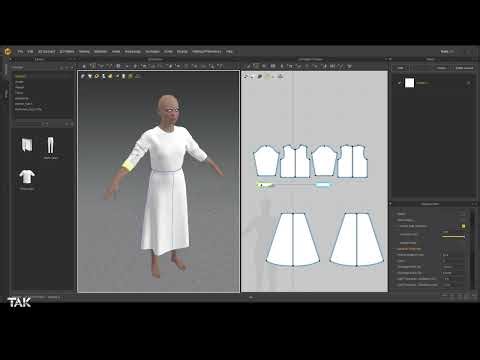Select the small blue strip pattern piece

(x=323, y=184)
